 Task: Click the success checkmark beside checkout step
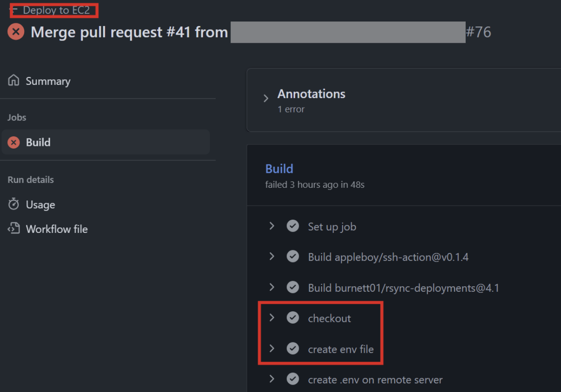(x=293, y=318)
